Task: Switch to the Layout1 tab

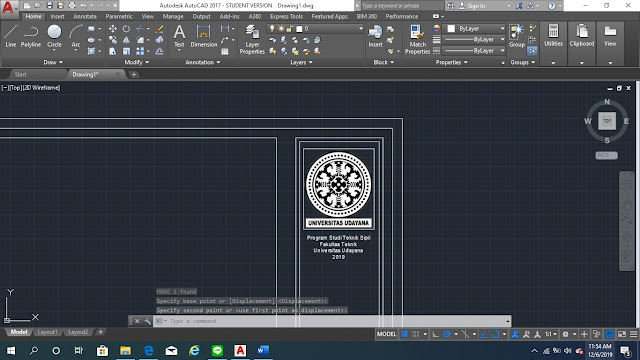Action: coord(47,332)
